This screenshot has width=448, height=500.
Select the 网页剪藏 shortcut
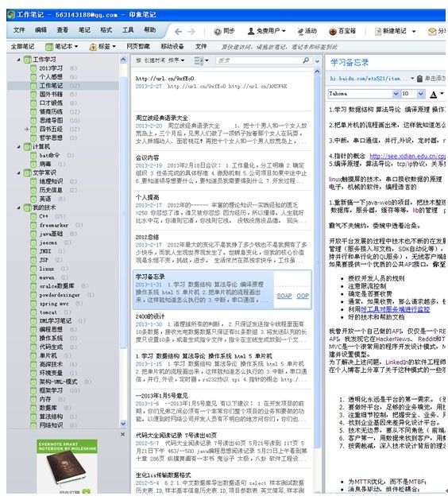tap(138, 47)
